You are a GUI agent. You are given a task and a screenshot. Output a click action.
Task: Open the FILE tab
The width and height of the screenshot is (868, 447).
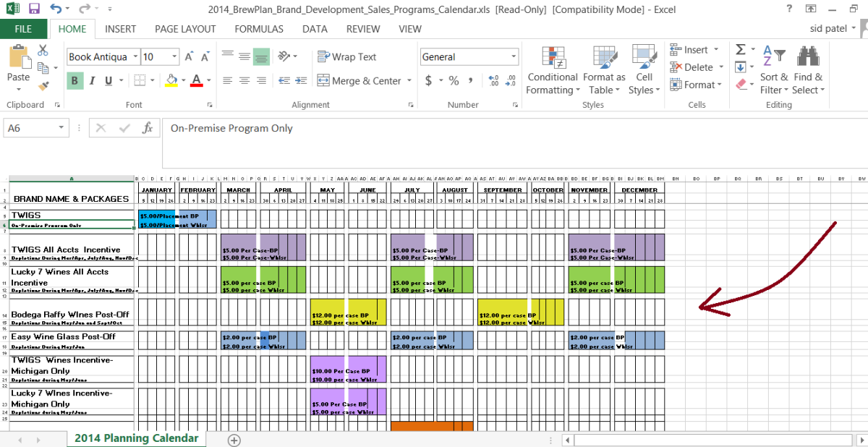tap(23, 29)
